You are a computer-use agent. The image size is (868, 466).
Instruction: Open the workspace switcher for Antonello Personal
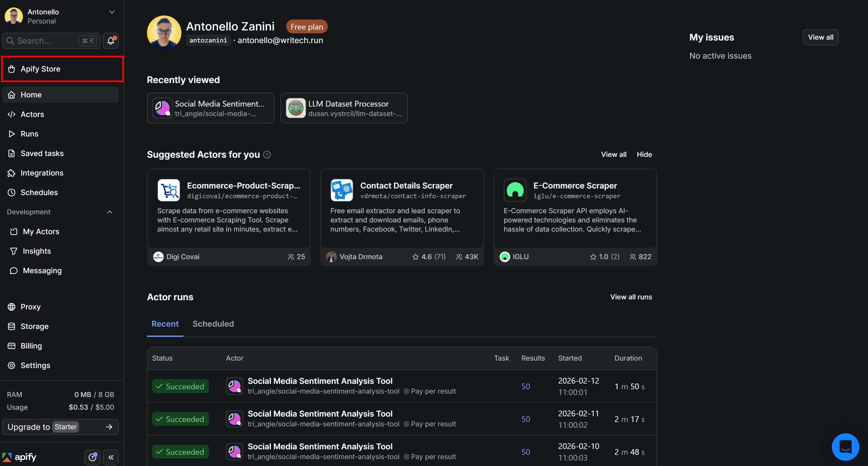click(x=112, y=12)
